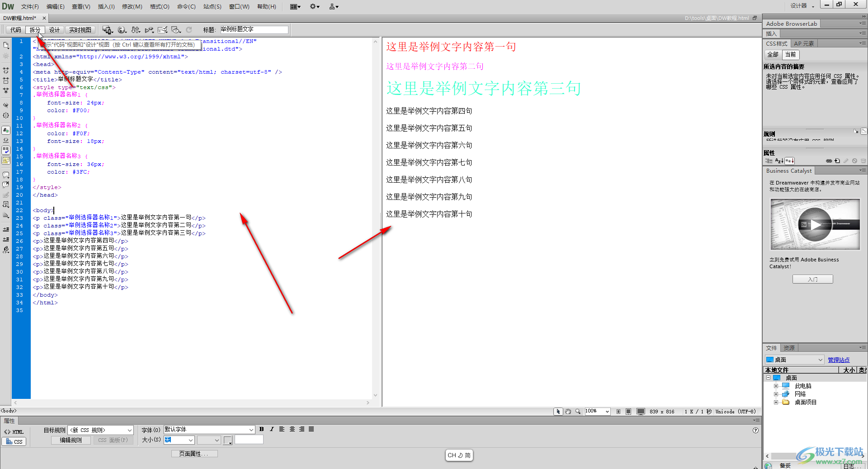868x469 pixels.
Task: Toggle Bold formatting
Action: pyautogui.click(x=261, y=429)
